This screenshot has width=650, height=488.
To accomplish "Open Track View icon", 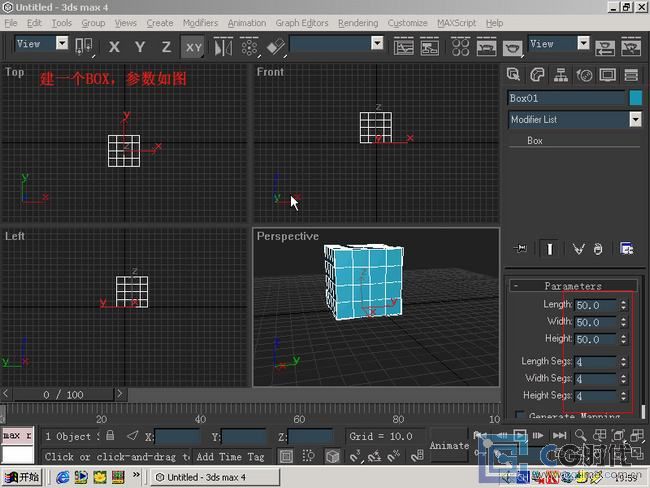I will 403,47.
